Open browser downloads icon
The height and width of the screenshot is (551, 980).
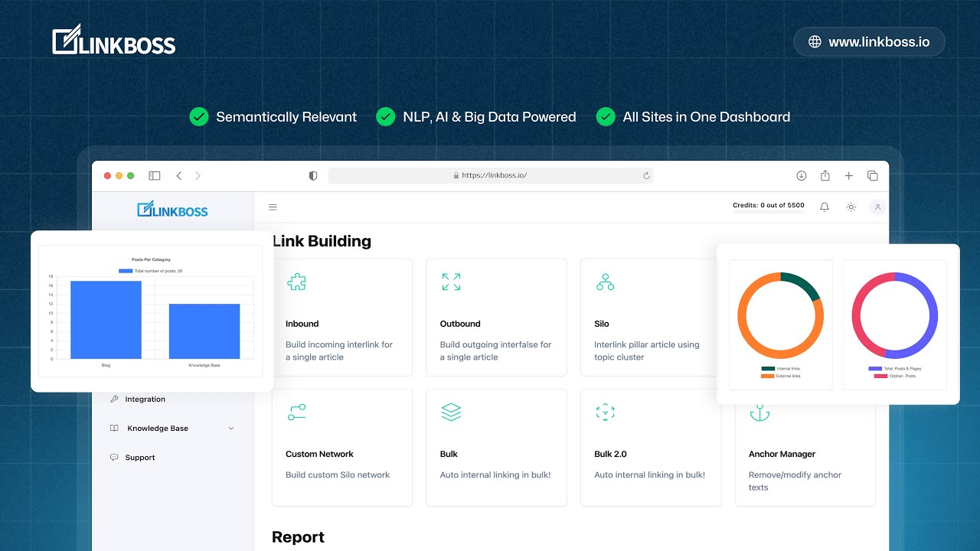click(802, 175)
